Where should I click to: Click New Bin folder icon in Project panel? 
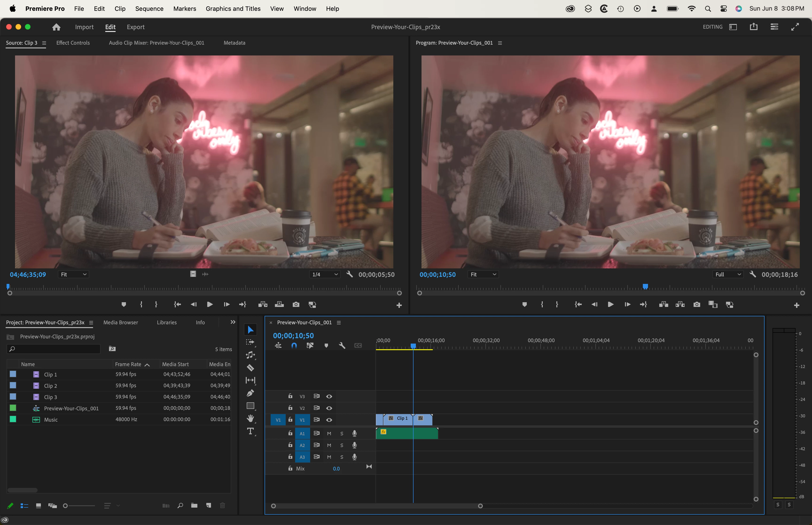coord(194,505)
